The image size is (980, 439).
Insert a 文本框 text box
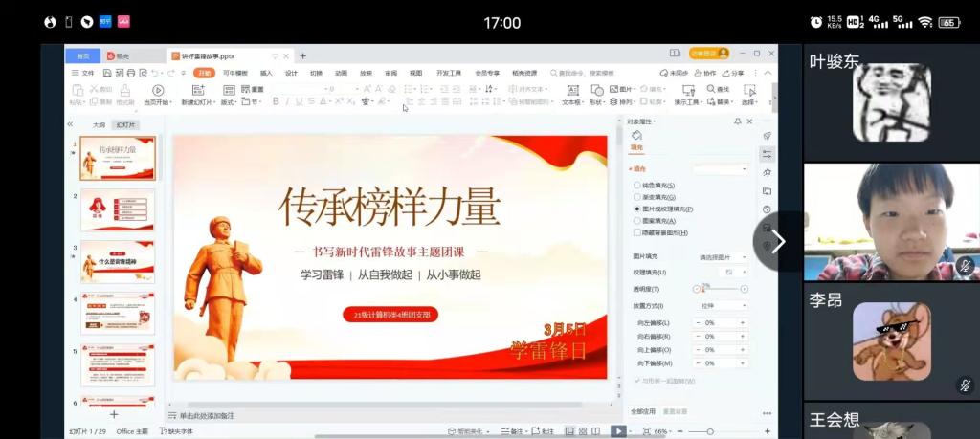click(571, 90)
